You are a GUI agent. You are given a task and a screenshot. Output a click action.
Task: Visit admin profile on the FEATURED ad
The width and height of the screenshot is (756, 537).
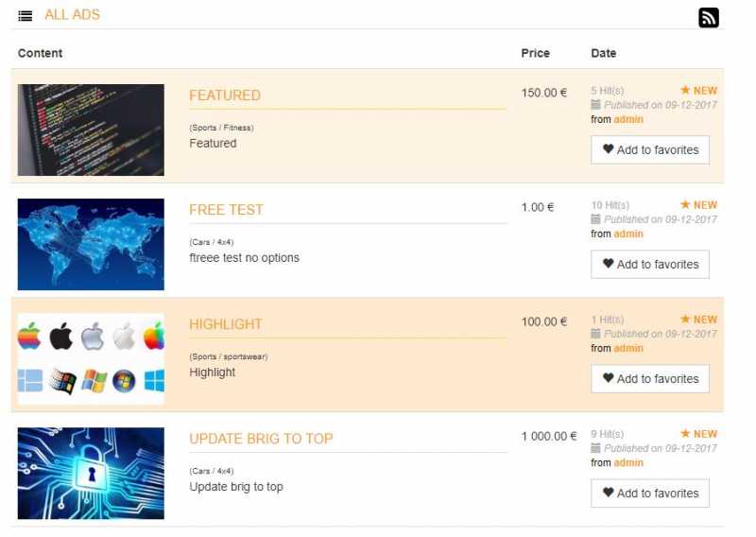point(628,119)
